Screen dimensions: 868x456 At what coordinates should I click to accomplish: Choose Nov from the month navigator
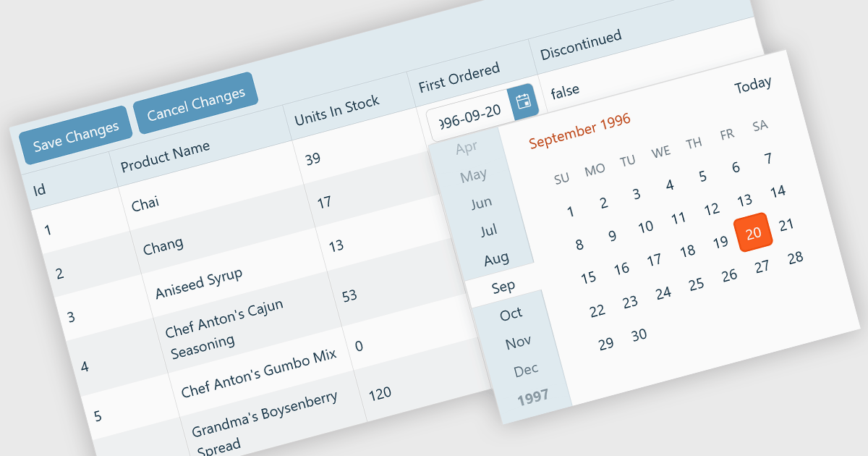pyautogui.click(x=518, y=342)
